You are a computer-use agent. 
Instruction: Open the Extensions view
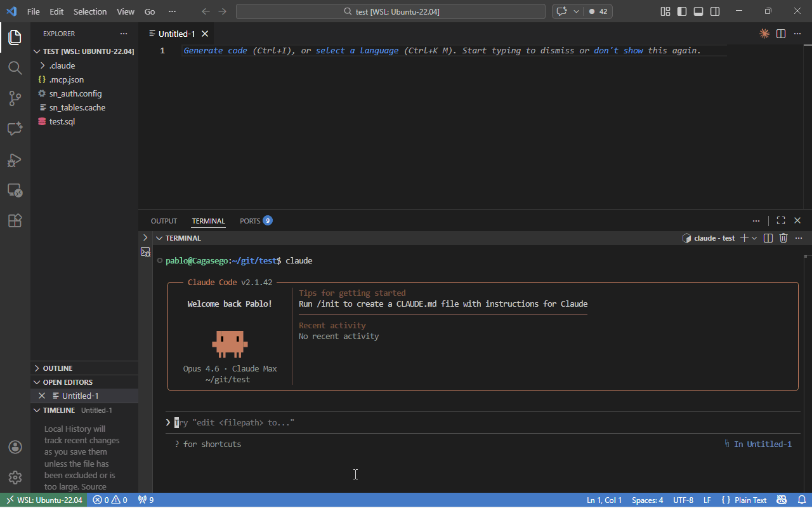coord(15,220)
